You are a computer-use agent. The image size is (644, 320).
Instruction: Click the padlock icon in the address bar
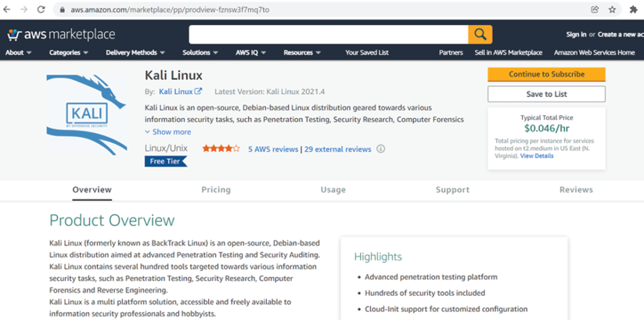[63, 10]
